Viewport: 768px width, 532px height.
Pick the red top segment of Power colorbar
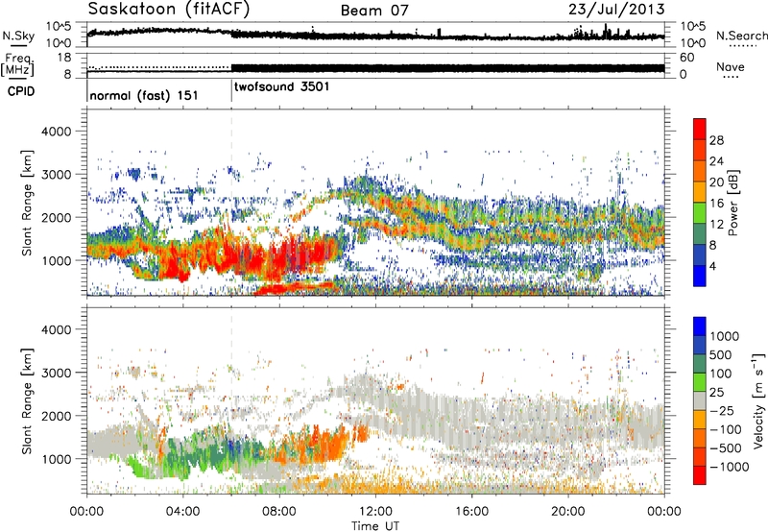click(x=700, y=129)
